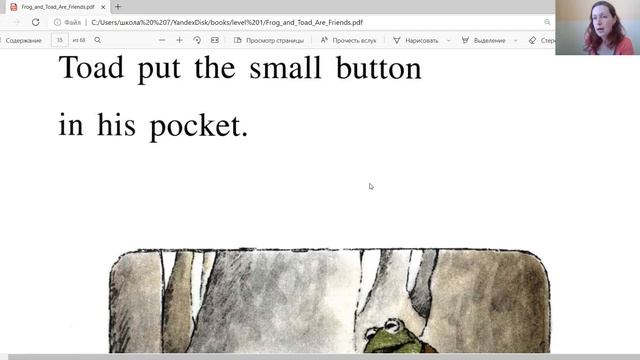
Task: Open PDF search magnifier in toolbar
Action: point(98,40)
